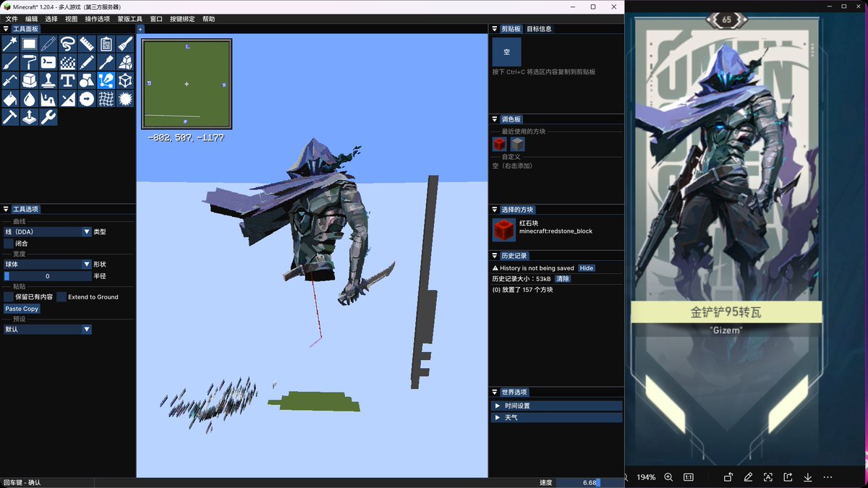
Task: Rotate the image in the viewer
Action: [728, 477]
